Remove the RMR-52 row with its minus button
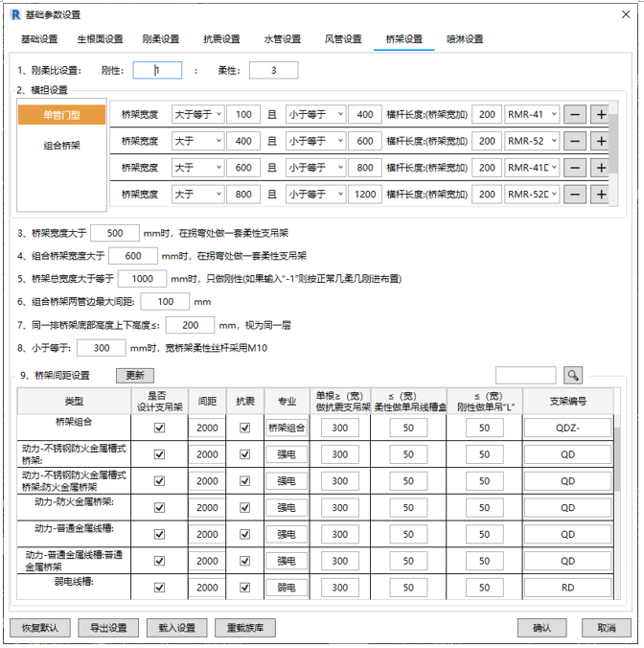The height and width of the screenshot is (648, 644). point(575,141)
